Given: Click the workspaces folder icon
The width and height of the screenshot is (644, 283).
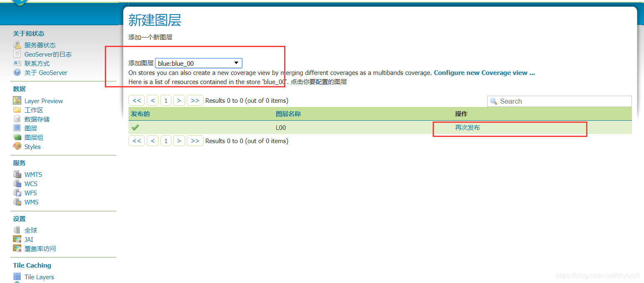Looking at the screenshot, I should point(17,110).
